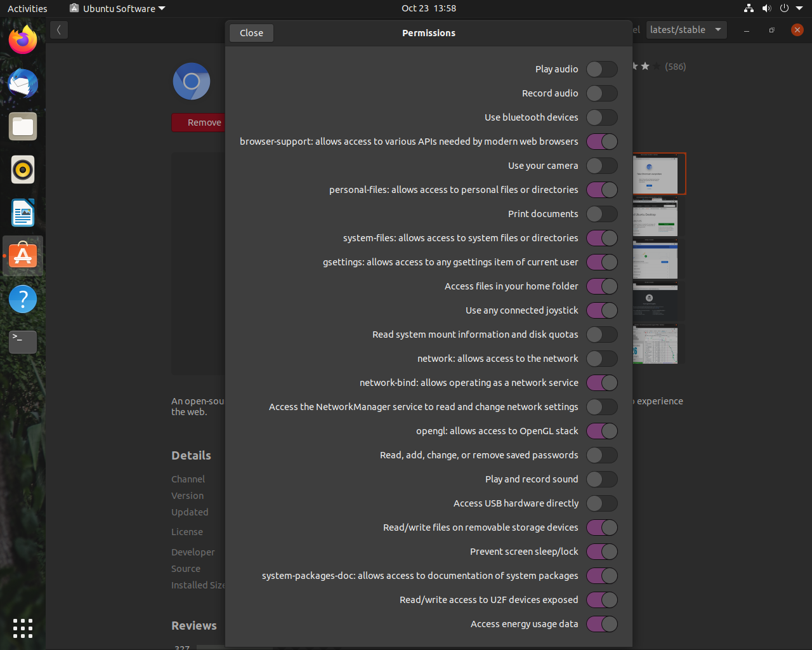Go back using the header back arrow

click(59, 30)
